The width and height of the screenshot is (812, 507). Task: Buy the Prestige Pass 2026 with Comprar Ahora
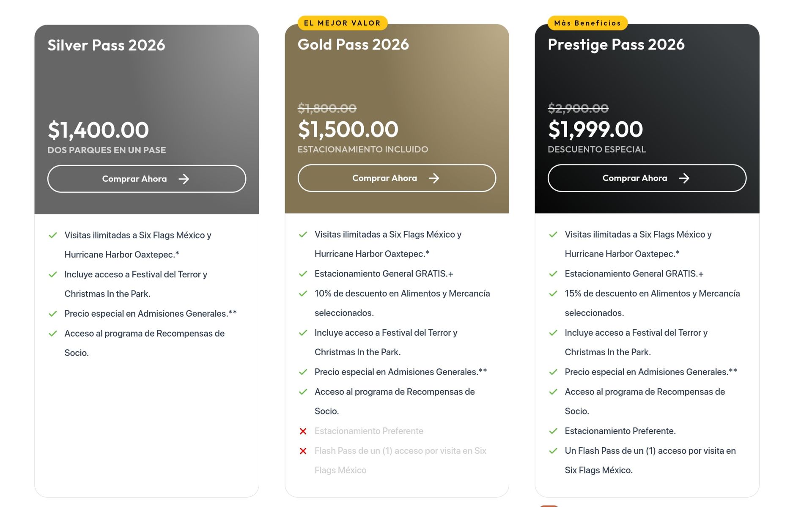pyautogui.click(x=647, y=178)
